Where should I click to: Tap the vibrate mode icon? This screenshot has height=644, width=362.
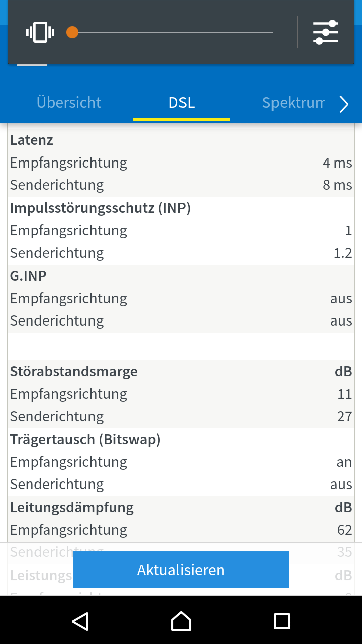pyautogui.click(x=40, y=33)
